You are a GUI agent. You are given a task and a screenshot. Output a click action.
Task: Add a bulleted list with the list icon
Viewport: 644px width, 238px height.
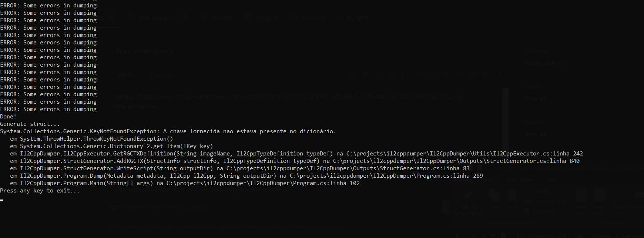433,74
